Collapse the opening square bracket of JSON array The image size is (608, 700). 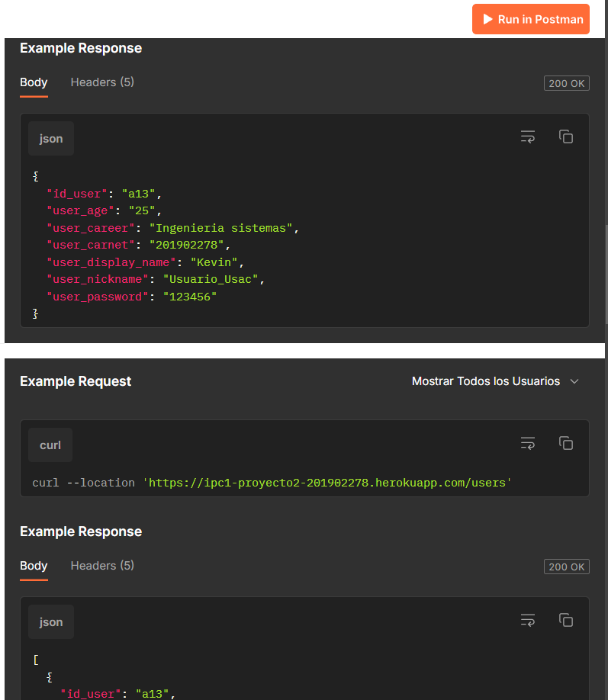tap(36, 660)
